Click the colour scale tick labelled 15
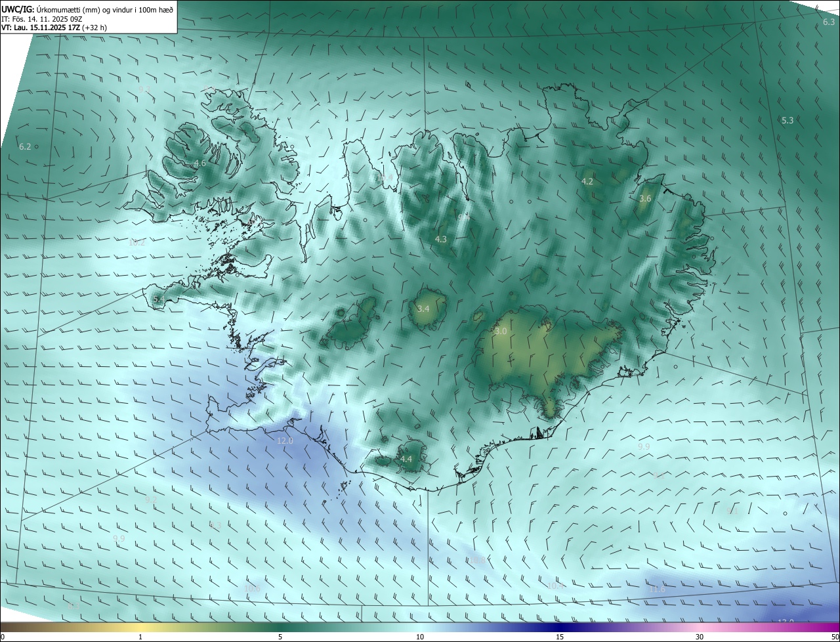The image size is (840, 642). pyautogui.click(x=560, y=637)
